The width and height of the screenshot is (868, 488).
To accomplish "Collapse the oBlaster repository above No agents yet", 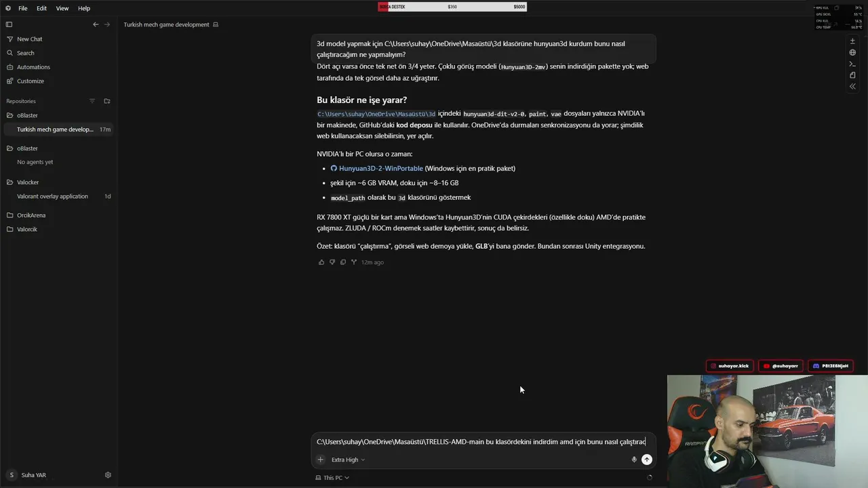I will (x=58, y=148).
